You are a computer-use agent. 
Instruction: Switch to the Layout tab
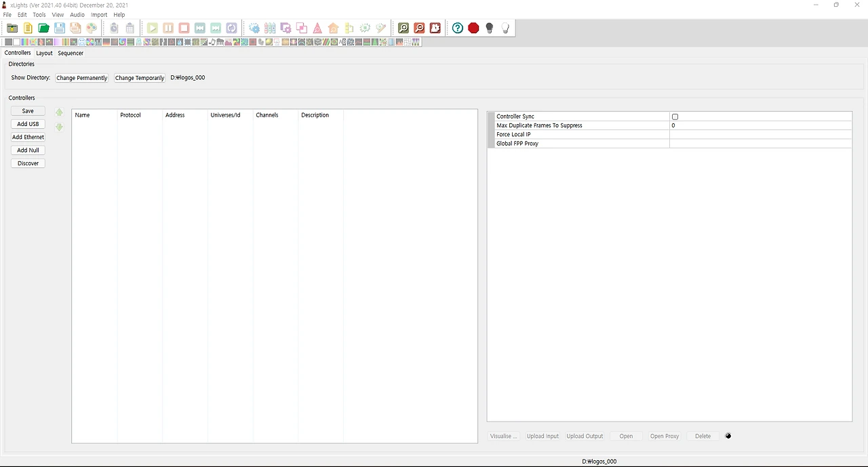pos(44,53)
